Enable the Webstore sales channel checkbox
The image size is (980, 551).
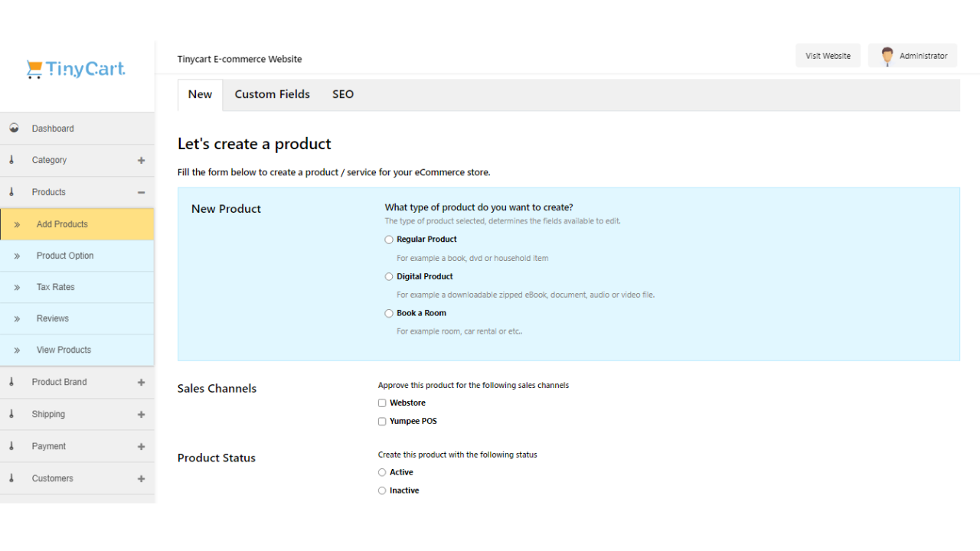click(x=382, y=403)
